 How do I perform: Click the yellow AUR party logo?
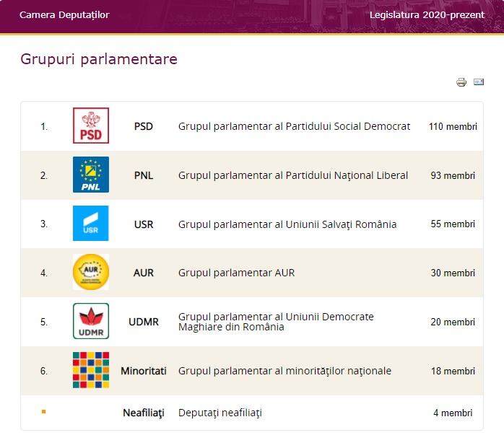pos(91,272)
